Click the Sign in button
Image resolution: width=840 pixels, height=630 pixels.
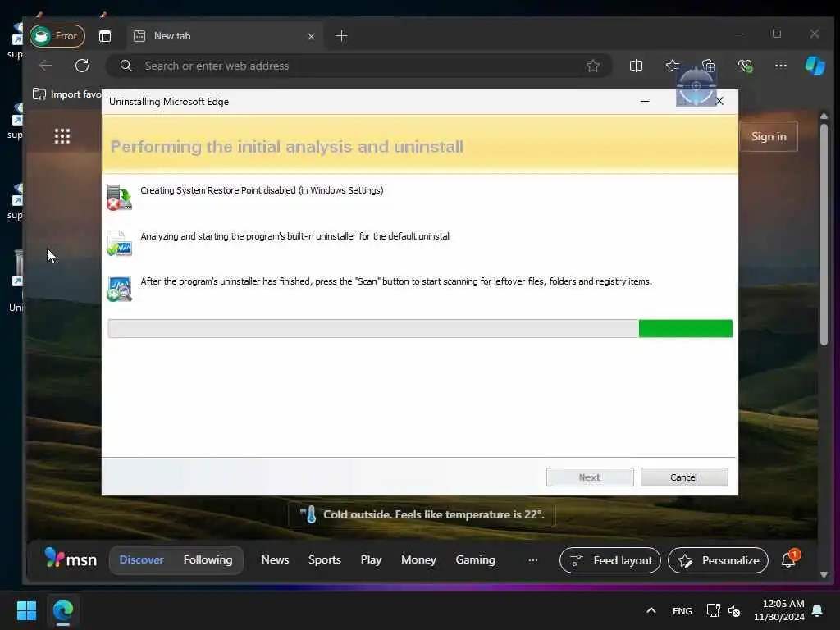coord(769,137)
